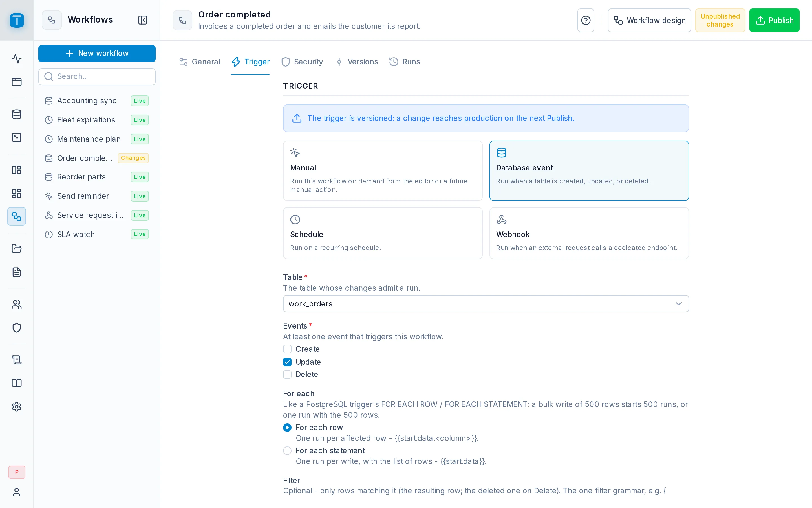Switch to the Runs tab

pos(405,62)
